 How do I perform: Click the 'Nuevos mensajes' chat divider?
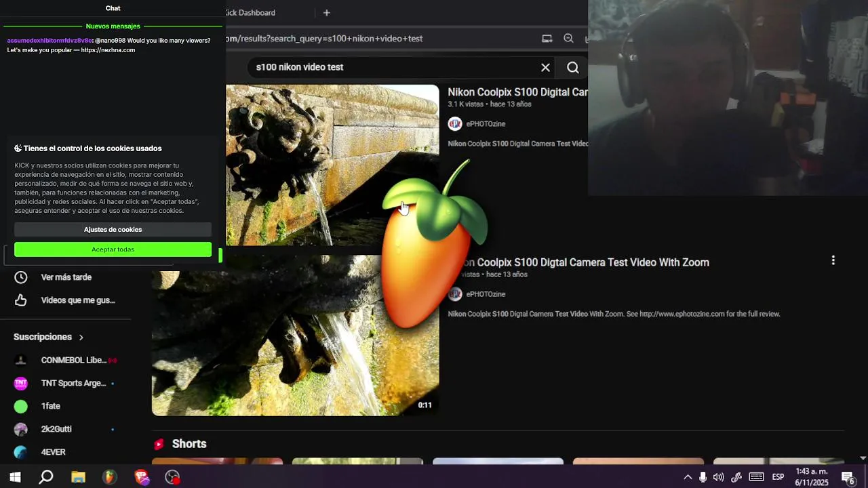pos(113,26)
